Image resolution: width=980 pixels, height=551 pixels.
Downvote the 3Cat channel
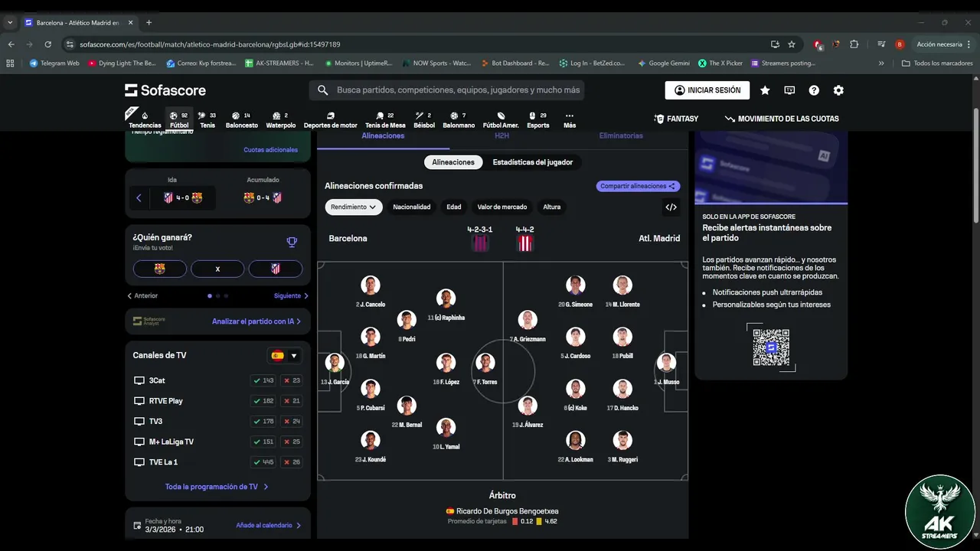[292, 380]
